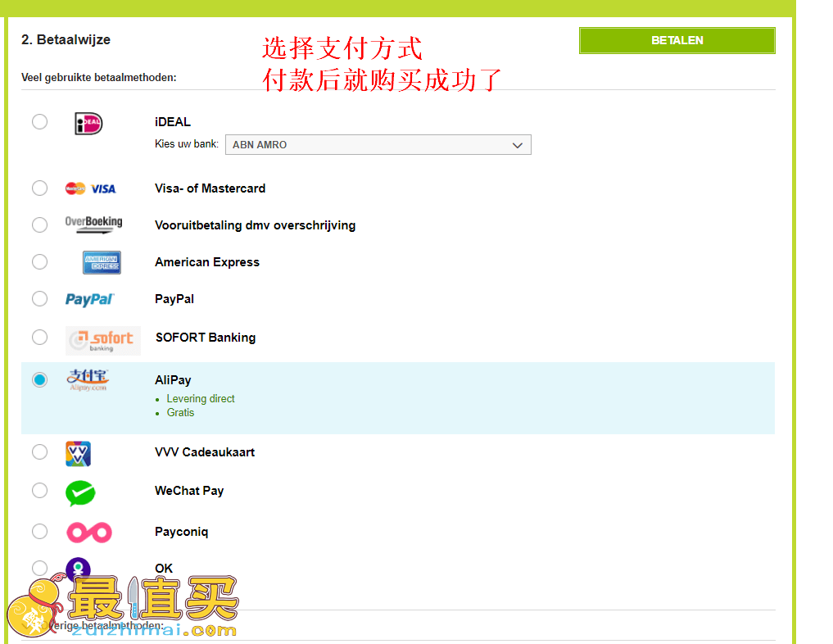Click the OK payment label
833x644 pixels.
pyautogui.click(x=164, y=569)
